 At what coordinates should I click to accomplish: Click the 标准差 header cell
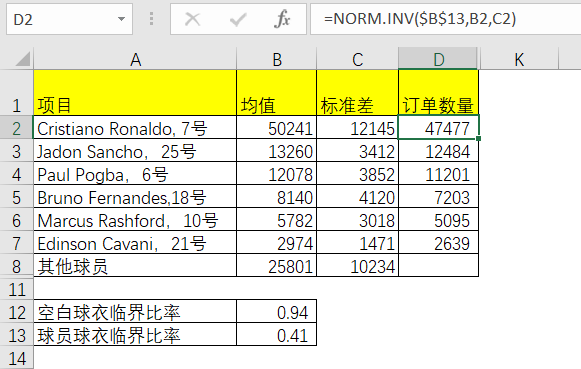point(358,93)
